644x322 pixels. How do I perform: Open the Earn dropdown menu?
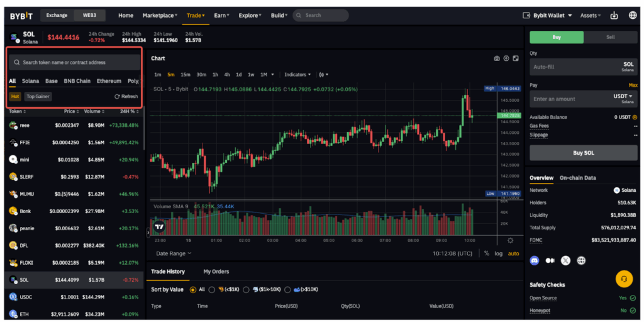(x=221, y=15)
